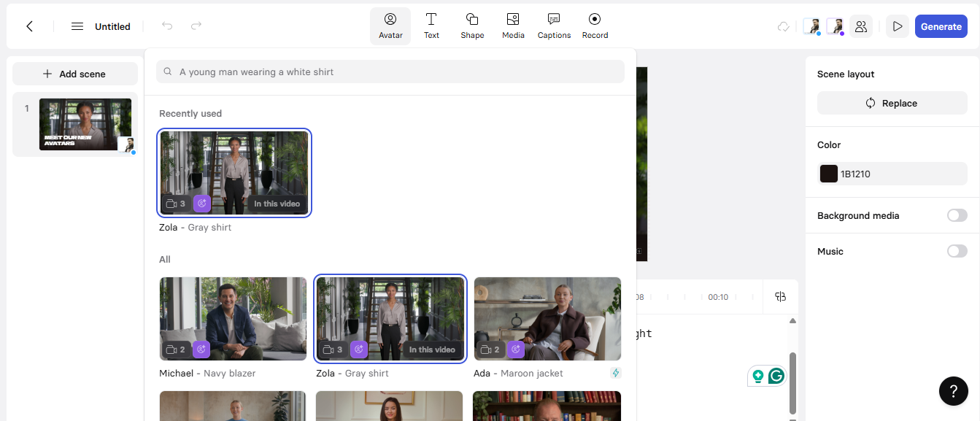Click the 'Michael - Navy blazer' label

tap(207, 373)
